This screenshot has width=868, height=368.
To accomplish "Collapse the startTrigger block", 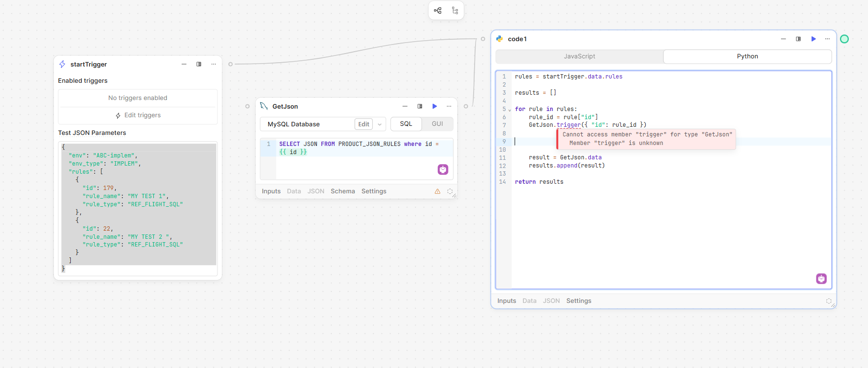I will pyautogui.click(x=184, y=64).
